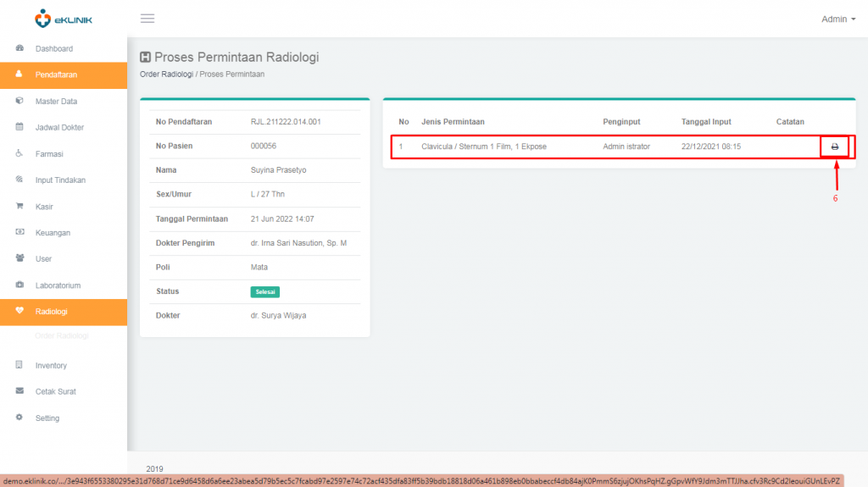Click the Master Data cube icon
The image size is (868, 487).
[x=19, y=101]
